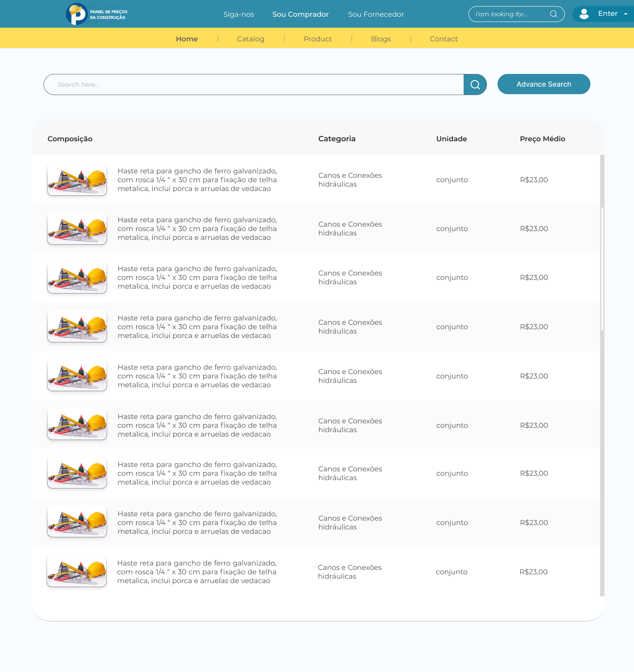The width and height of the screenshot is (634, 672).
Task: Click the Categoria column header
Action: point(337,139)
